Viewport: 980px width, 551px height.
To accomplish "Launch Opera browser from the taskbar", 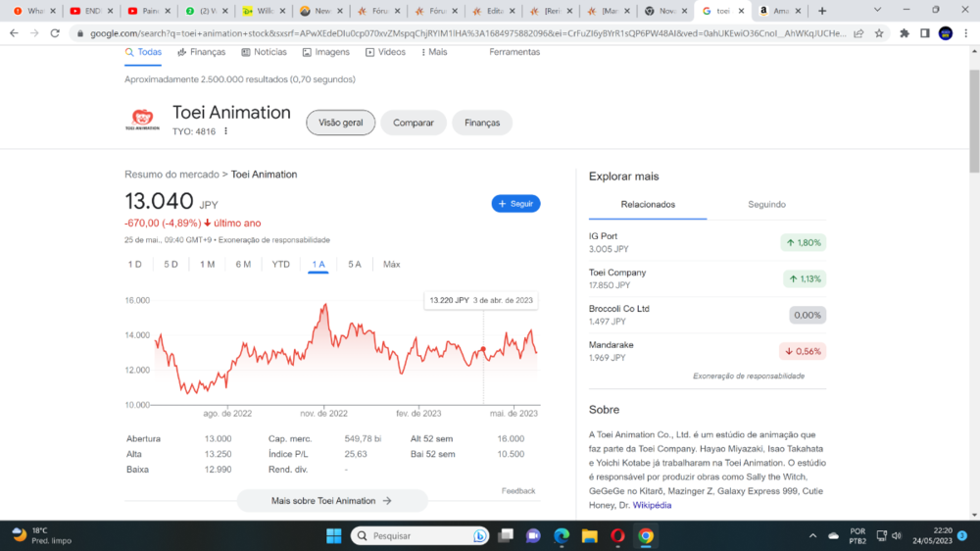I will pos(617,536).
